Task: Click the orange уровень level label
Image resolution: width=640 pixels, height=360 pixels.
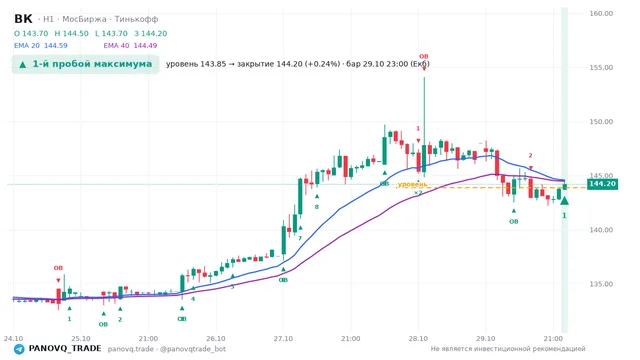Action: 412,184
